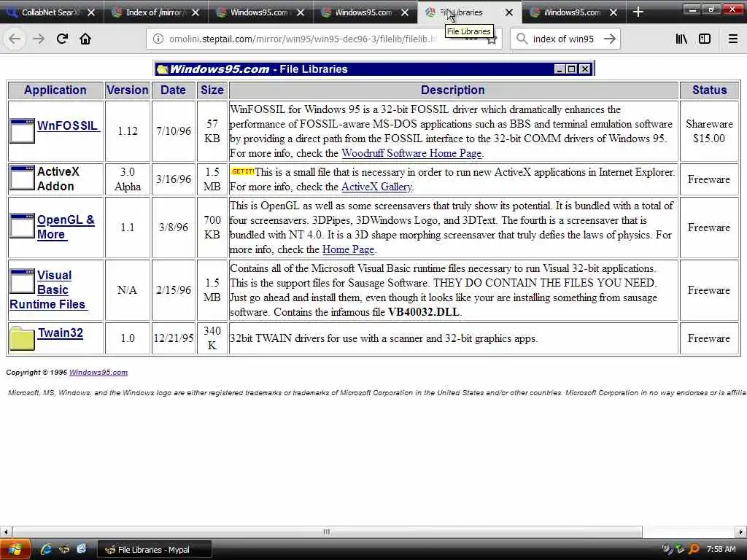The width and height of the screenshot is (747, 560).
Task: Open the OpenGL Home Page link
Action: point(348,249)
